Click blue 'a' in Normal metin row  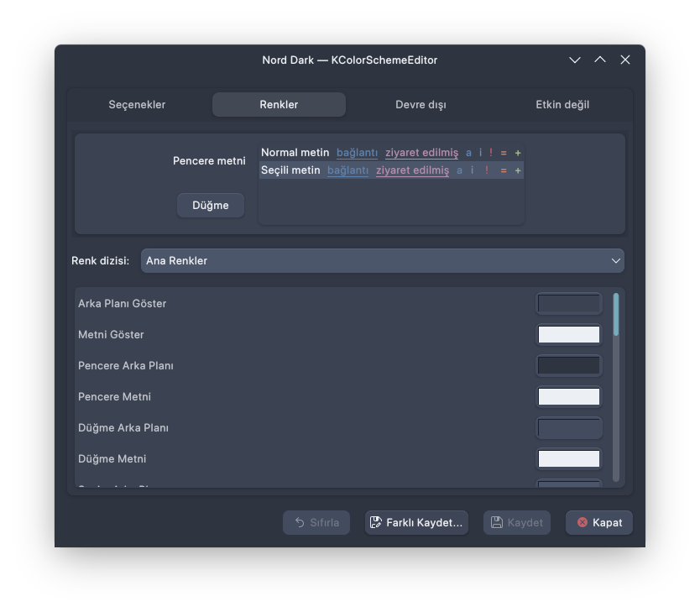click(468, 153)
